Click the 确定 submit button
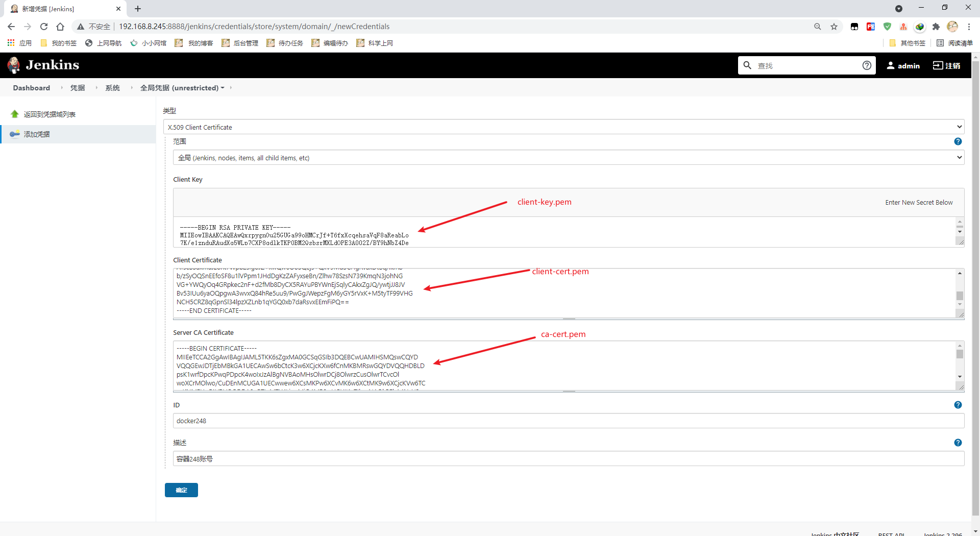 181,490
